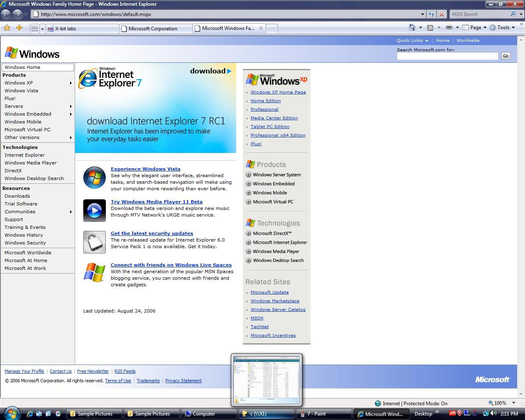Select Windows Vista in the Products sidebar
Image resolution: width=525 pixels, height=420 pixels.
point(21,91)
